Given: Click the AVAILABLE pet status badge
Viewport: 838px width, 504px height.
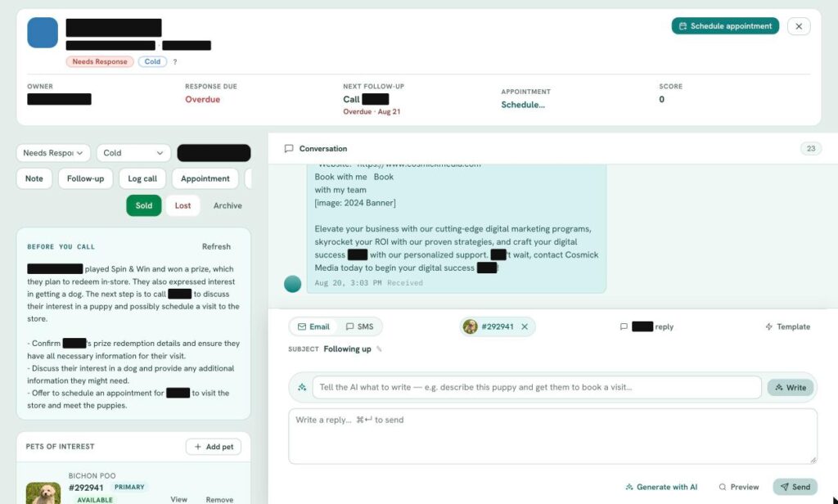Looking at the screenshot, I should point(95,500).
